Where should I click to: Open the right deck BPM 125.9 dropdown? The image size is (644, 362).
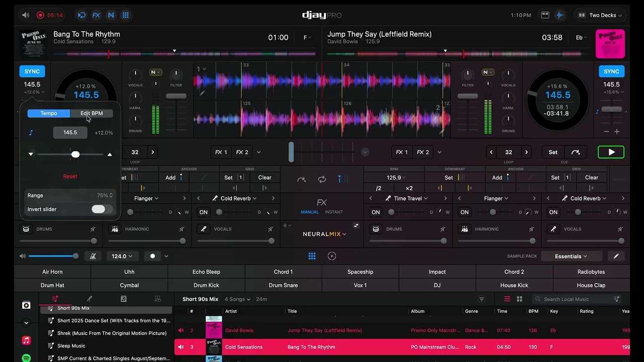(x=396, y=177)
